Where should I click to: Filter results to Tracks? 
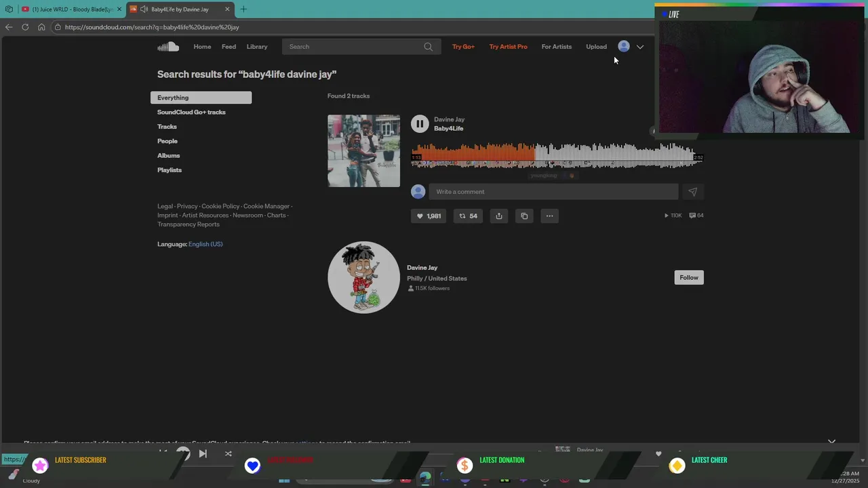click(x=167, y=127)
